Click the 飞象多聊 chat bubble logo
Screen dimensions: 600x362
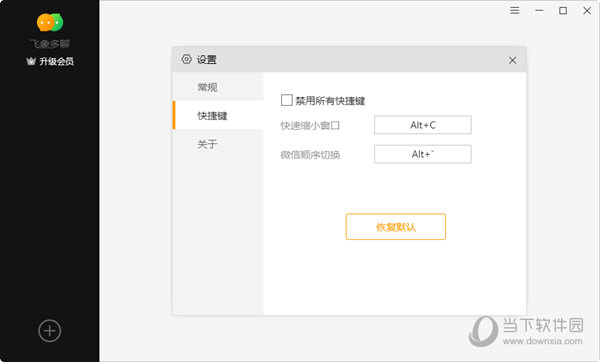tap(50, 22)
